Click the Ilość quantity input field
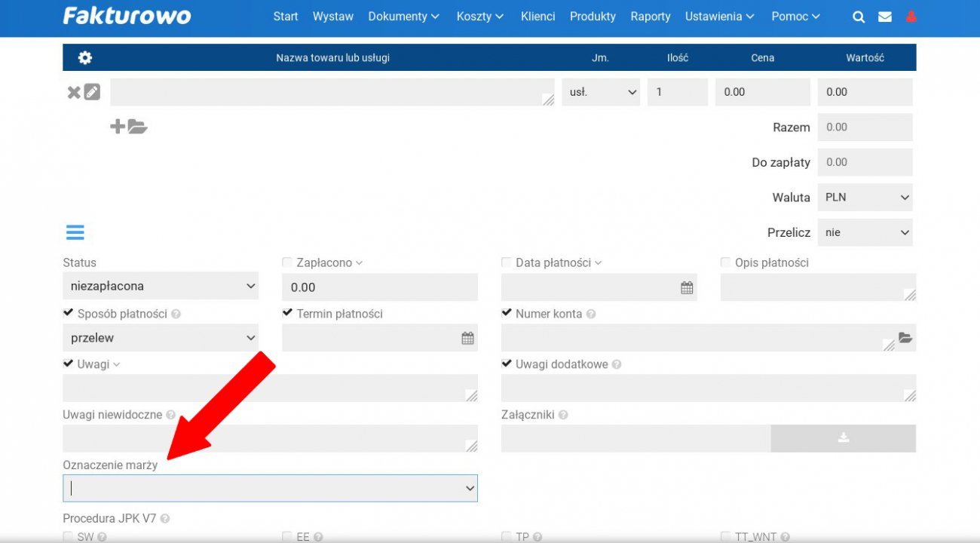Screen dimensions: 980x543 [x=677, y=92]
